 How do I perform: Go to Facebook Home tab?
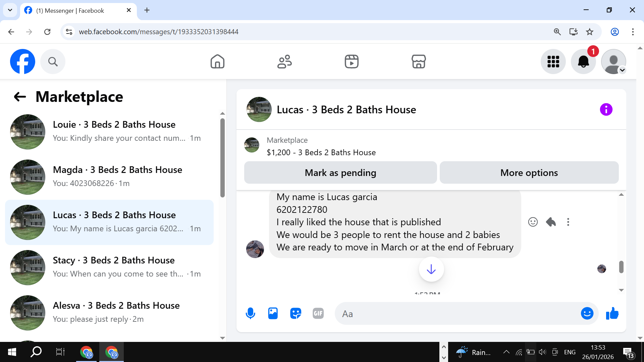pos(217,62)
